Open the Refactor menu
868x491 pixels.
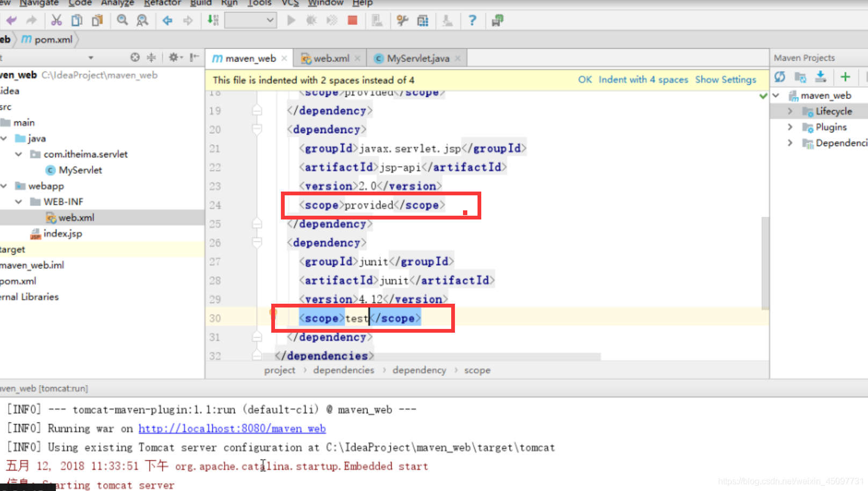pyautogui.click(x=162, y=3)
